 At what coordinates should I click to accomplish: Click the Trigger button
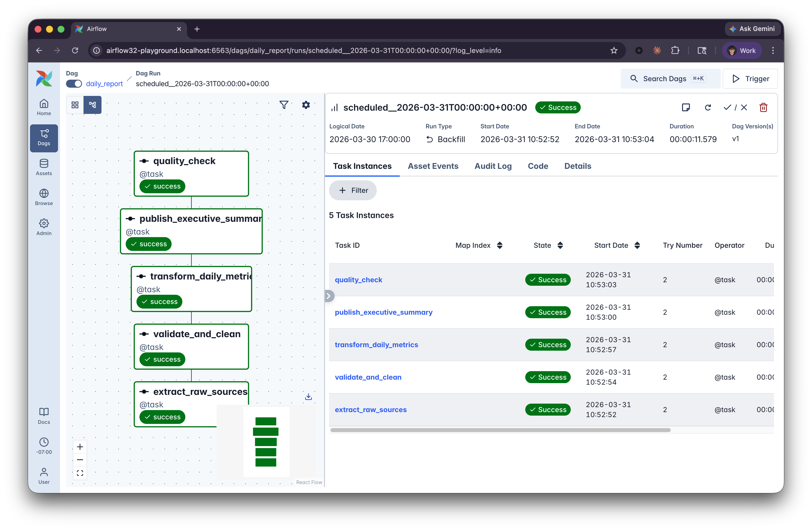750,79
